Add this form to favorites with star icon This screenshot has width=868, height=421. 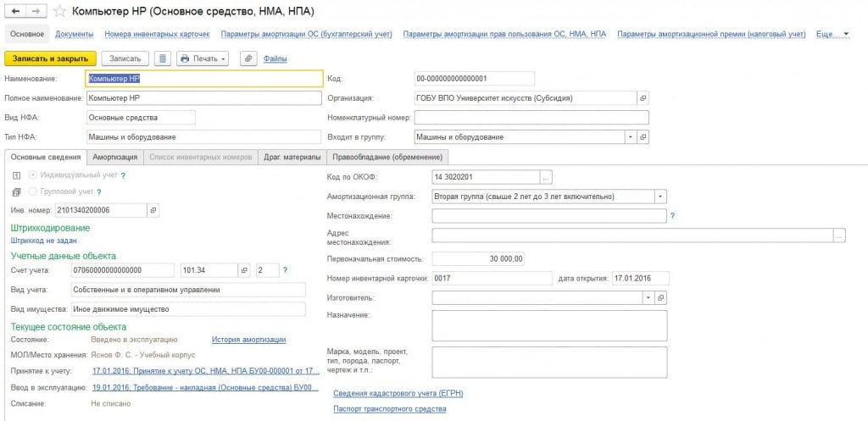(x=59, y=11)
